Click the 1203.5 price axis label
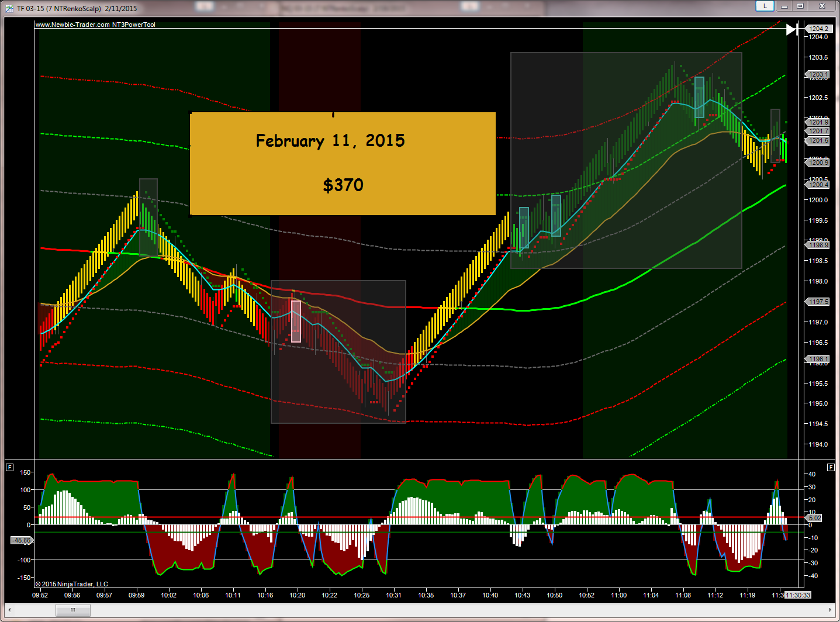The height and width of the screenshot is (622, 840). [818, 57]
